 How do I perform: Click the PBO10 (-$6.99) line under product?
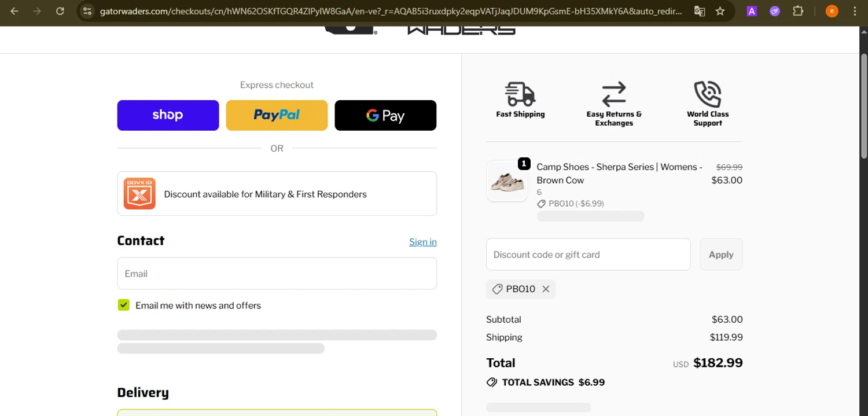point(571,204)
